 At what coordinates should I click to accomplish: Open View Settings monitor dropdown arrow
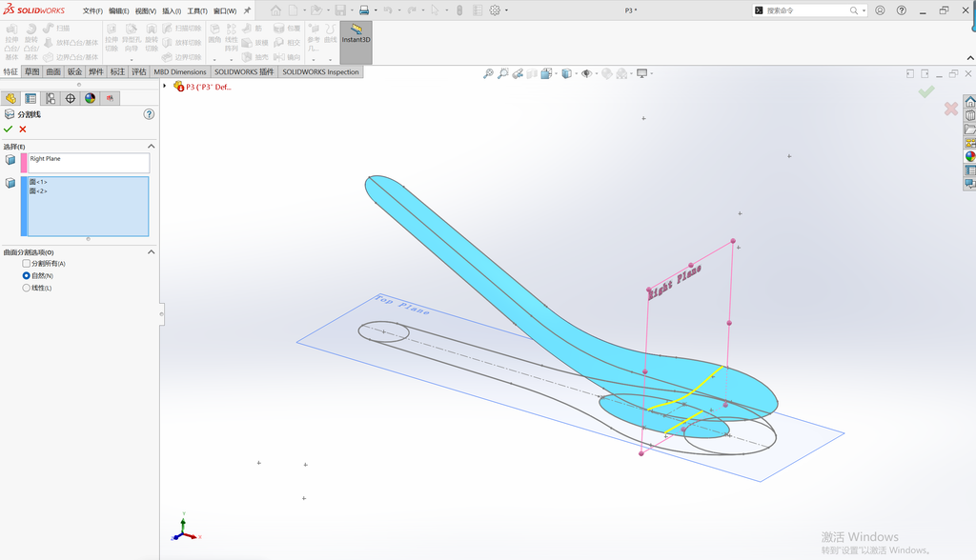(651, 73)
